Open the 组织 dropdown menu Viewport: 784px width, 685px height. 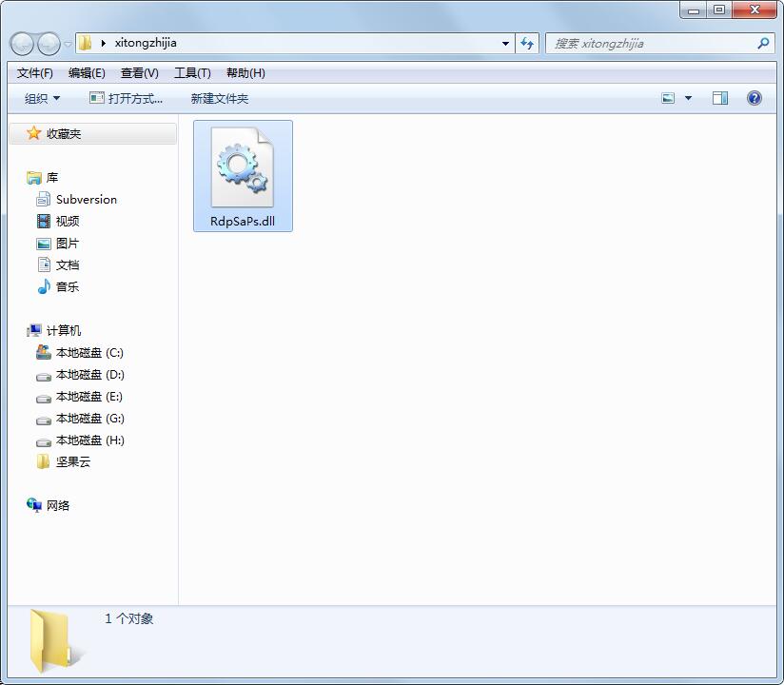38,97
